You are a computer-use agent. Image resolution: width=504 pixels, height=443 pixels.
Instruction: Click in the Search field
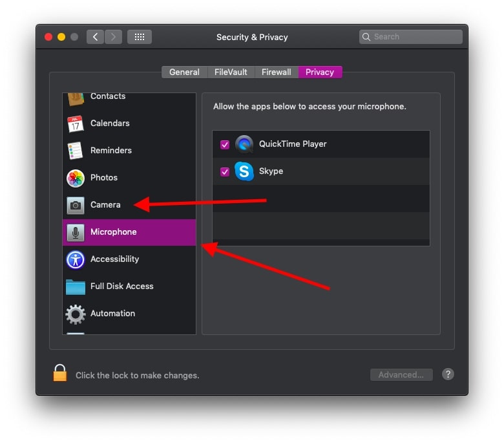[x=411, y=37]
